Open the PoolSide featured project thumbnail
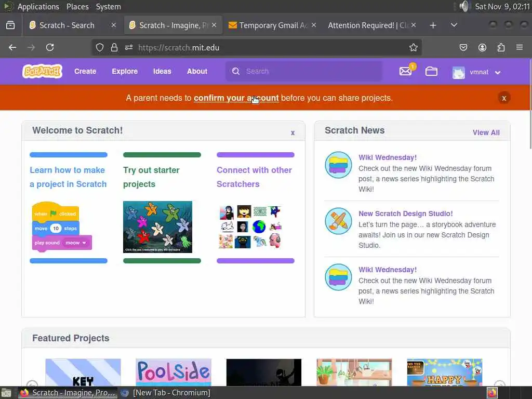The image size is (532, 399). click(174, 372)
